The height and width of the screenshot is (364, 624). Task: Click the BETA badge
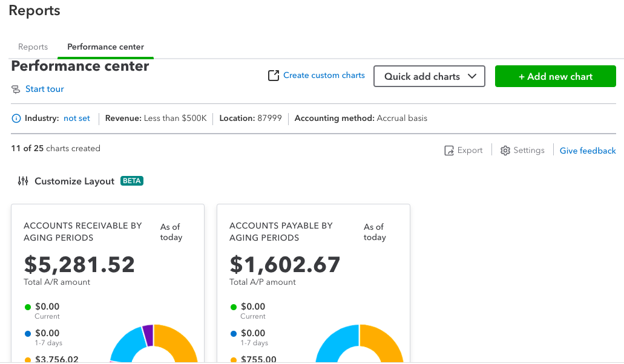point(132,181)
